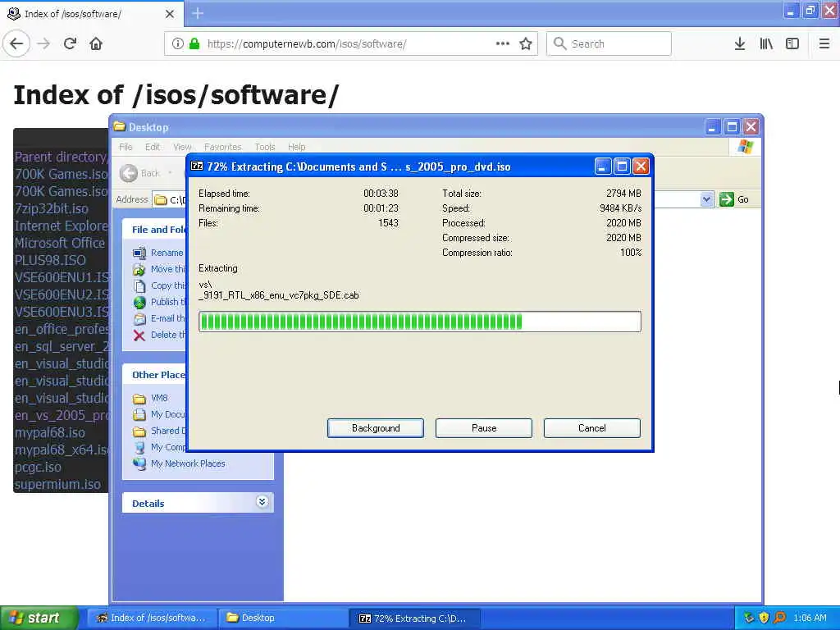This screenshot has height=630, width=840.
Task: Click red X Delete this file
Action: click(x=139, y=336)
